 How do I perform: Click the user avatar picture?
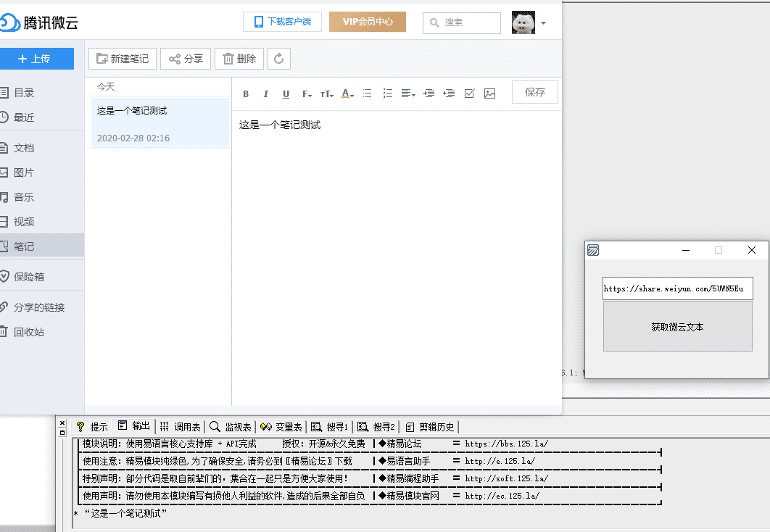[x=523, y=22]
